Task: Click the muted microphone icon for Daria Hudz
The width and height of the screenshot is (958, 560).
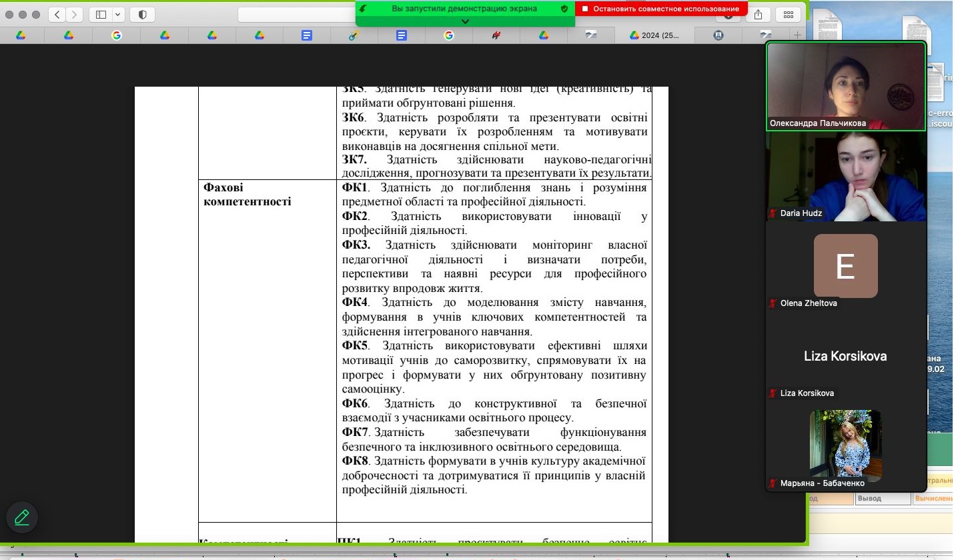Action: (x=773, y=213)
